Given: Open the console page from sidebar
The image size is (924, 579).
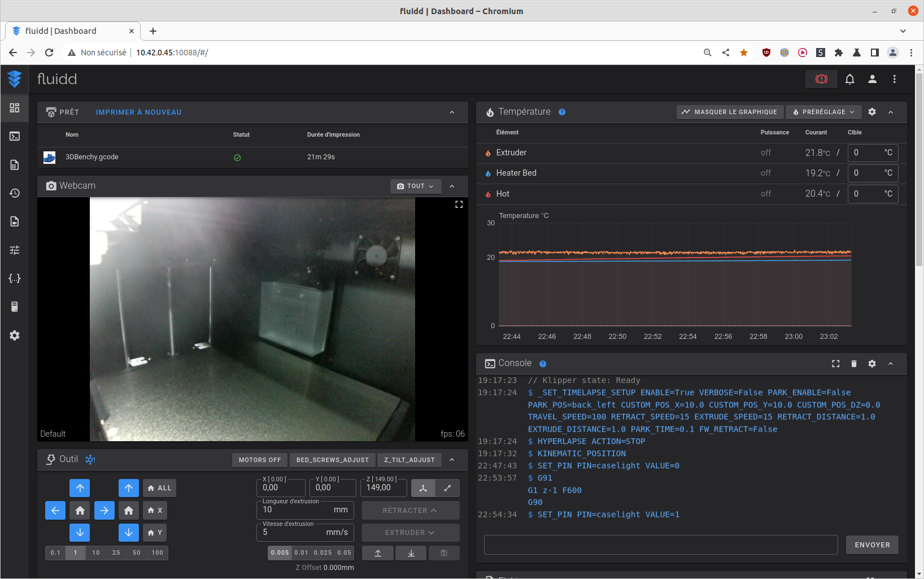Looking at the screenshot, I should 15,136.
